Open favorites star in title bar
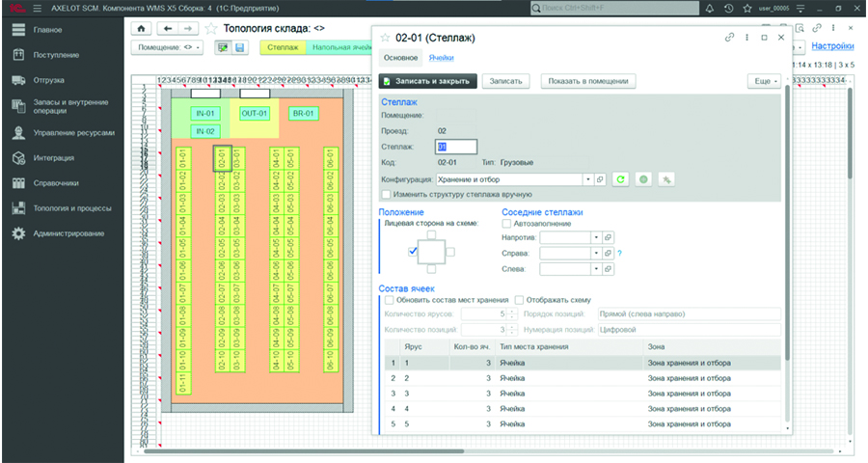The image size is (868, 463). 747,9
